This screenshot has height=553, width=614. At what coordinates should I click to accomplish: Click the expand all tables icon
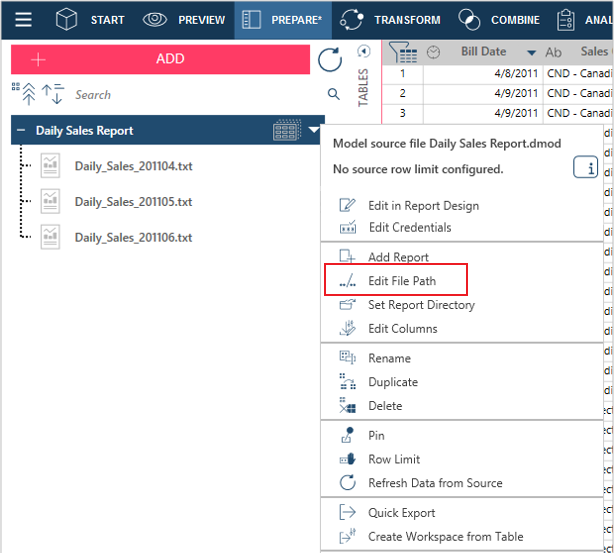point(24,94)
